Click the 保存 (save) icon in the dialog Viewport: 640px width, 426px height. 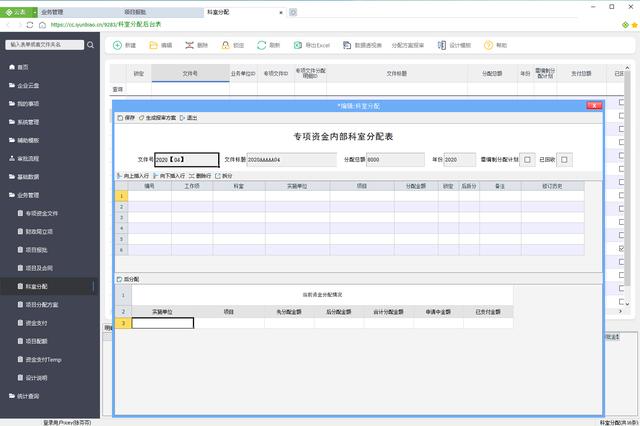pos(120,118)
